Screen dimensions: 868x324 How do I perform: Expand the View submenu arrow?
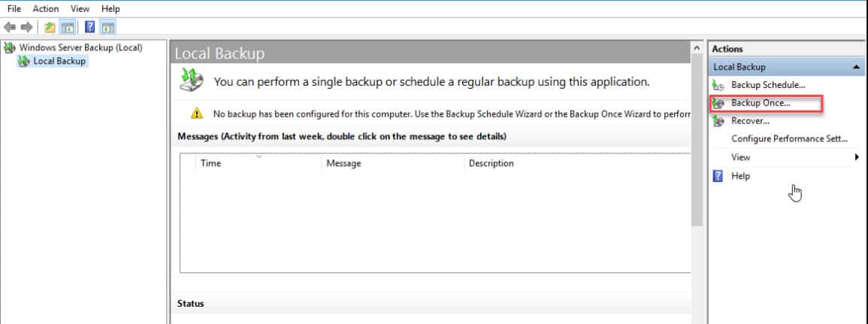tap(857, 158)
